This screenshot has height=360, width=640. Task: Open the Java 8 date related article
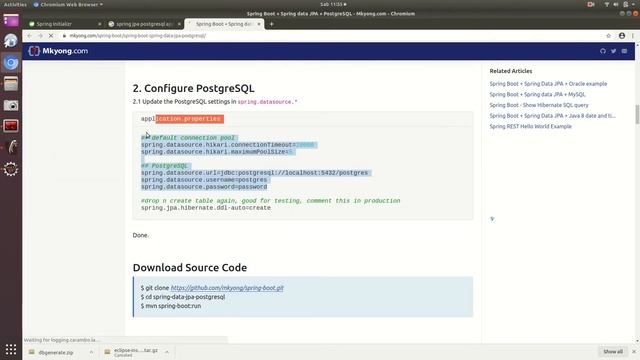coord(553,116)
